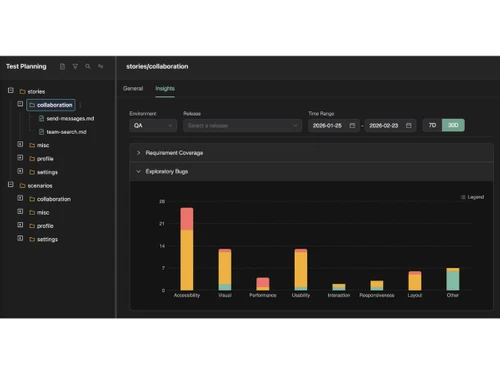Screen dimensions: 500x375
Task: Select the settings label under scenarios
Action: point(47,239)
